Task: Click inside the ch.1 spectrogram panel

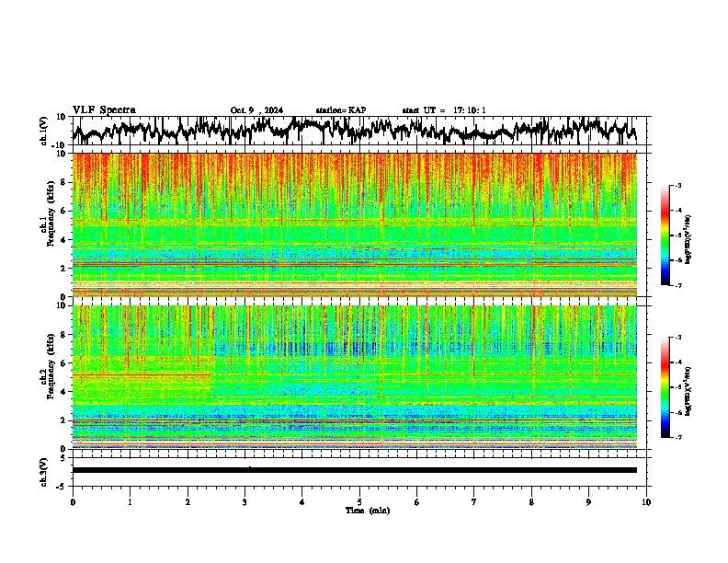Action: (x=355, y=224)
